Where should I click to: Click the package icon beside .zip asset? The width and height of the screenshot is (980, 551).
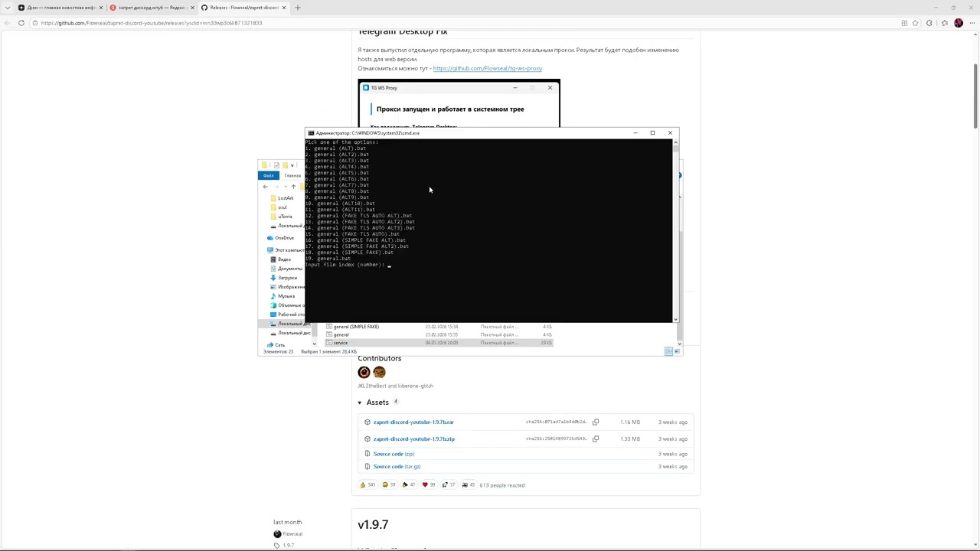(x=367, y=439)
